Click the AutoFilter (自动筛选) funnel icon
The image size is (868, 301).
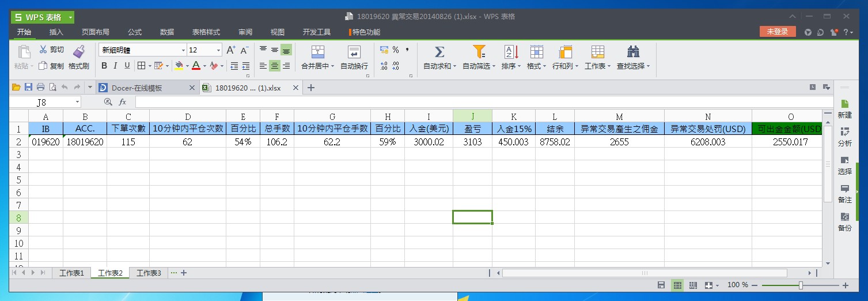coord(479,52)
